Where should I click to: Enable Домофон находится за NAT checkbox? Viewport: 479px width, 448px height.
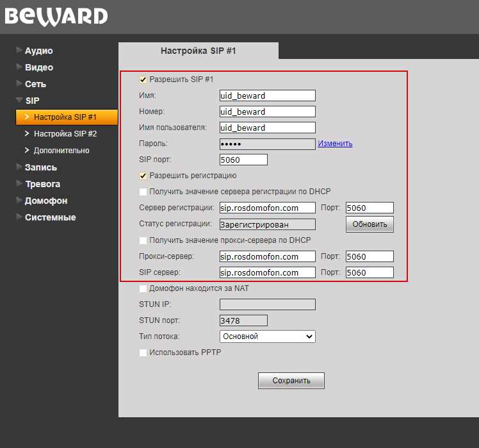point(143,288)
